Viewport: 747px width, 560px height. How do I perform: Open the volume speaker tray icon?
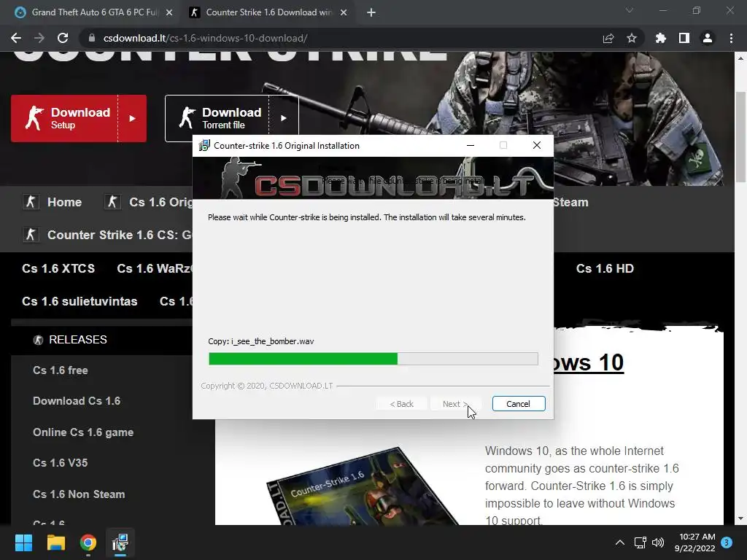(658, 542)
